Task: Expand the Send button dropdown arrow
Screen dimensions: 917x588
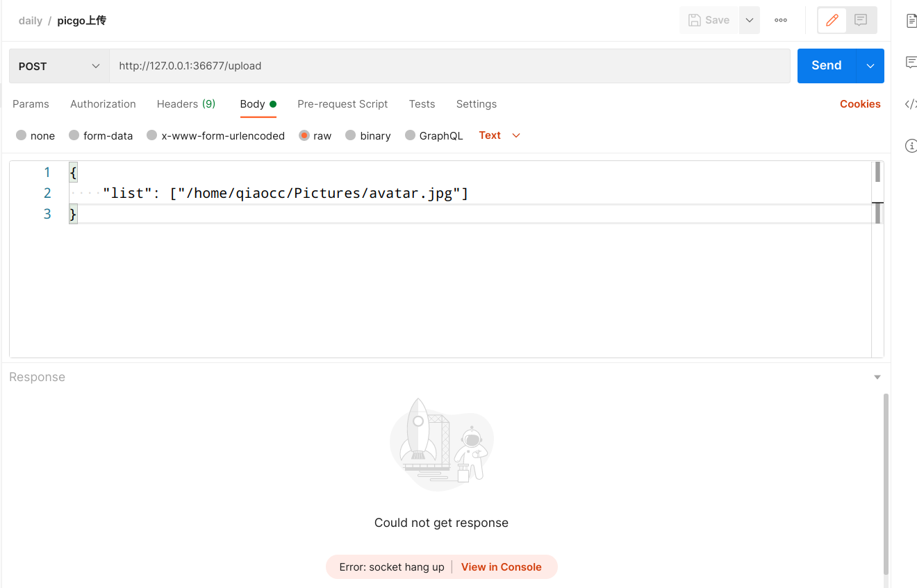Action: 870,65
